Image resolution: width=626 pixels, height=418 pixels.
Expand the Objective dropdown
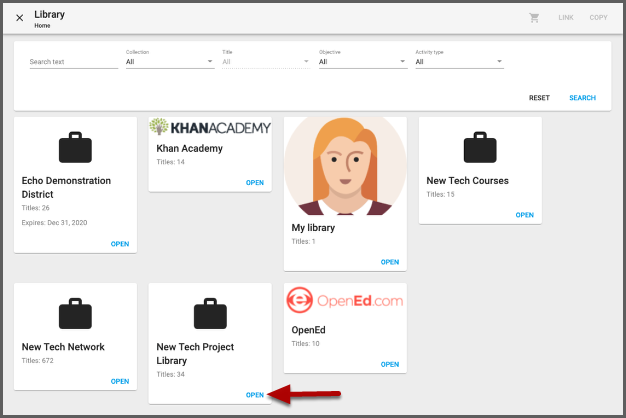(x=362, y=62)
